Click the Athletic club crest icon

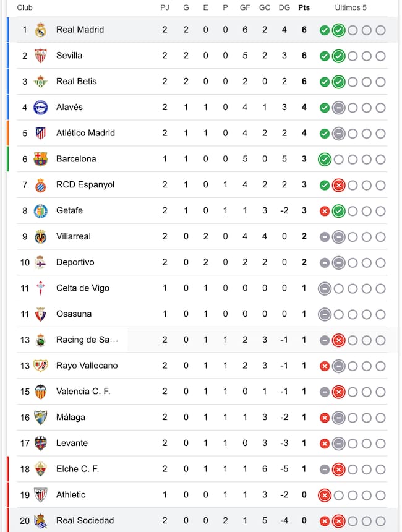(40, 495)
